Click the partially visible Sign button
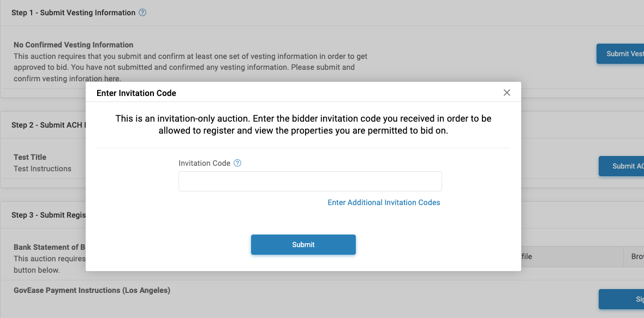 click(622, 299)
